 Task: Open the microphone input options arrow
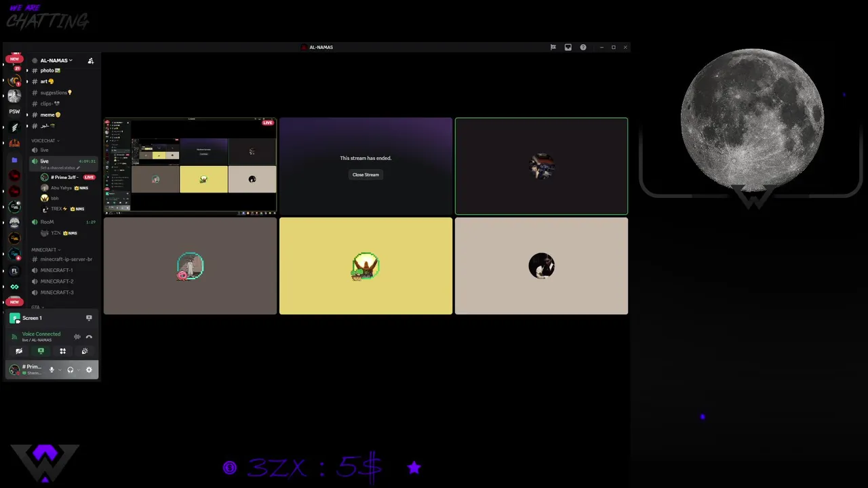point(60,370)
